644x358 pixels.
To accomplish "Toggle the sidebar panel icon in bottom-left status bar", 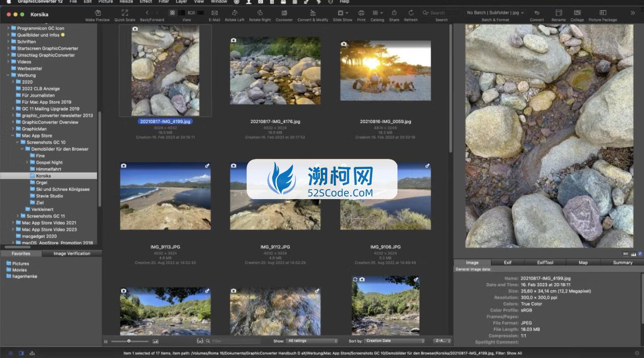I will [x=21, y=353].
